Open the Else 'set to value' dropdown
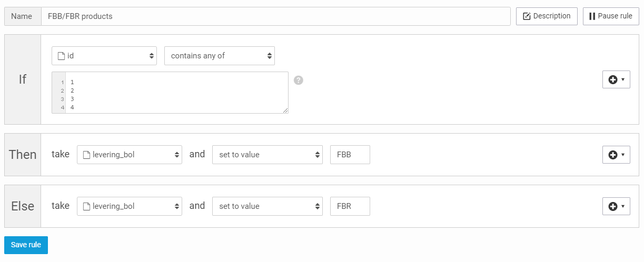This screenshot has height=262, width=644. 267,206
